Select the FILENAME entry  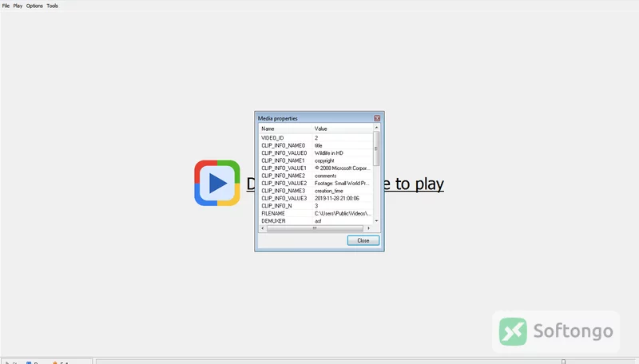tap(273, 213)
